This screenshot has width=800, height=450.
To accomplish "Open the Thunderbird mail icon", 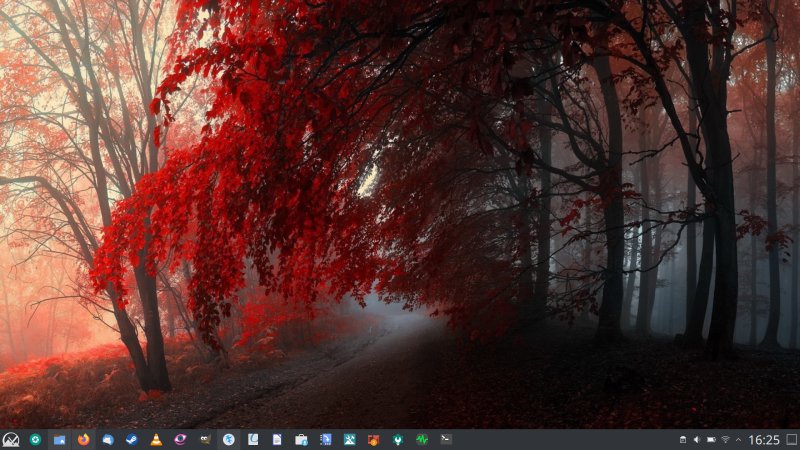I will pos(108,439).
